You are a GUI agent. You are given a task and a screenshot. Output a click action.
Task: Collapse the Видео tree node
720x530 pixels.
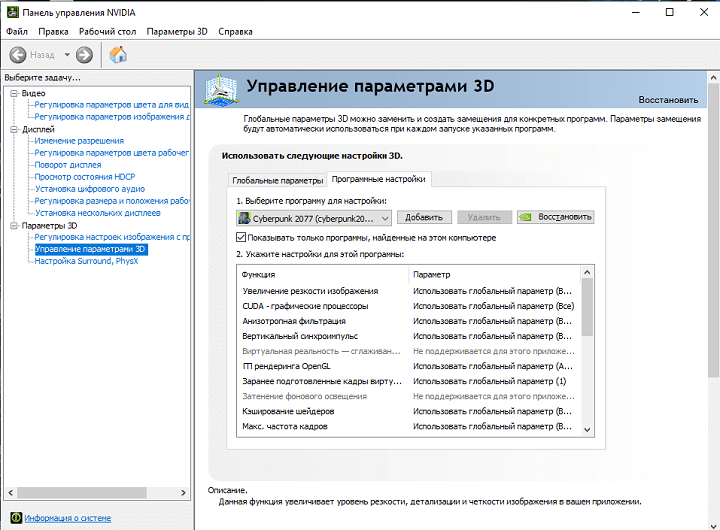pyautogui.click(x=13, y=93)
